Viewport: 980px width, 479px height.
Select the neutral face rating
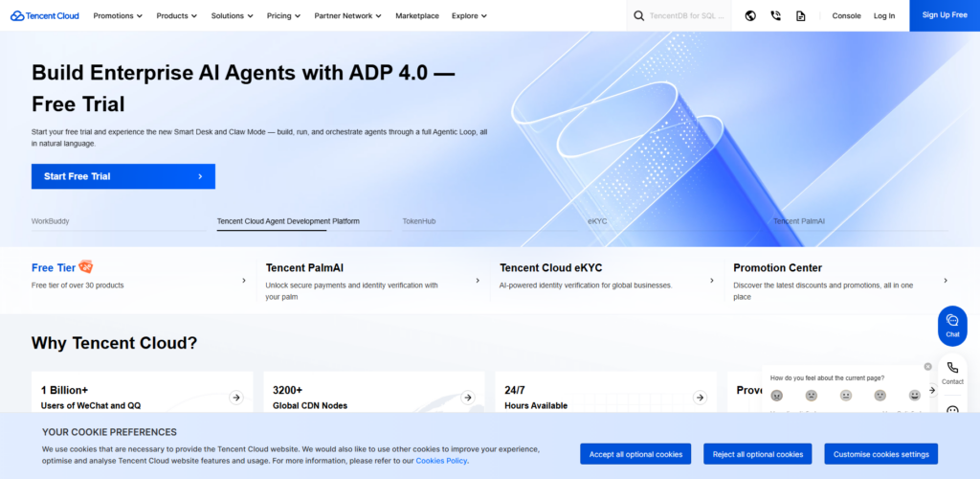coord(846,396)
